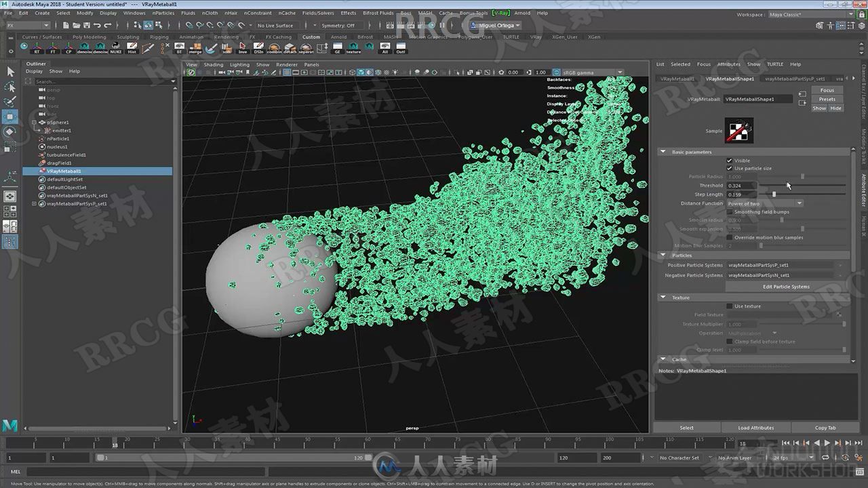Select nucleus1 in the outliner
868x488 pixels.
click(57, 146)
